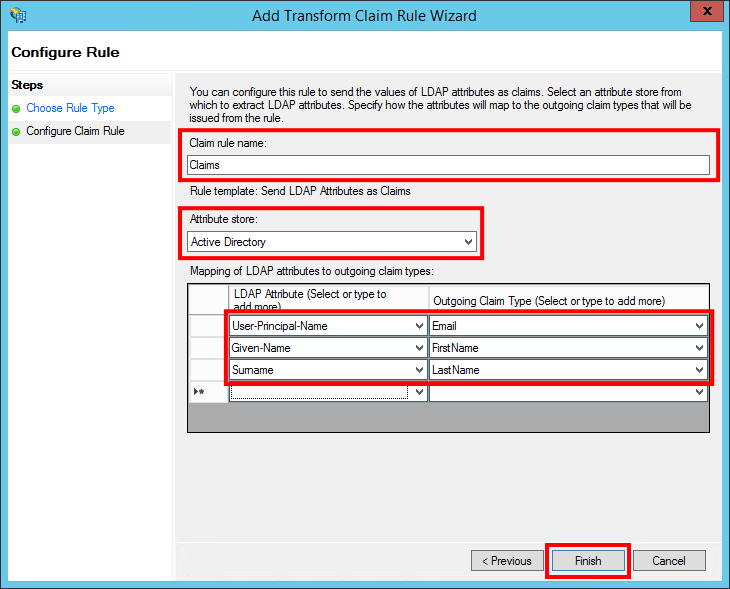Image resolution: width=730 pixels, height=589 pixels.
Task: Cancel the claim rule wizard
Action: pos(669,561)
